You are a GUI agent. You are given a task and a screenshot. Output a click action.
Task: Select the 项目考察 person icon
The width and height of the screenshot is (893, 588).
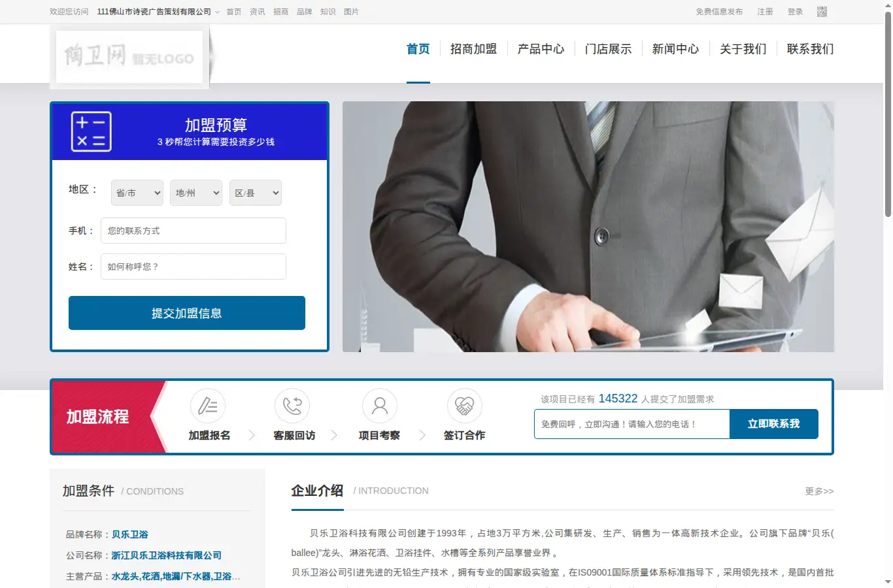(380, 406)
